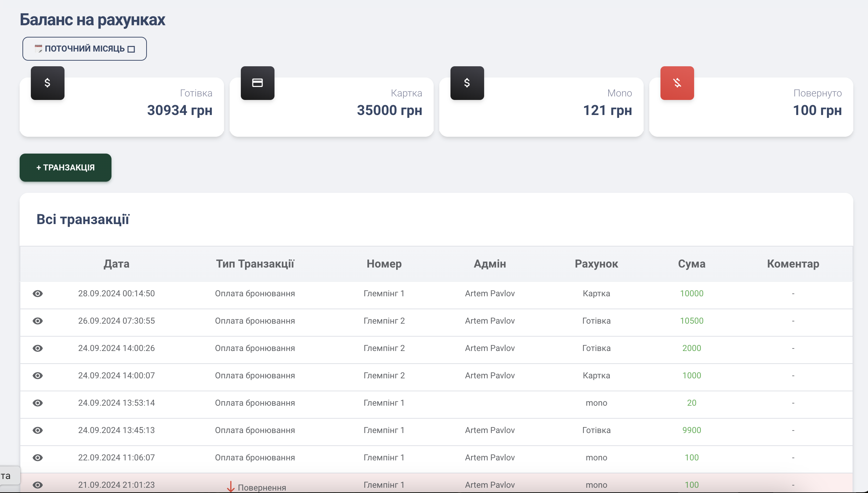
Task: Click the red down arrow beside Повернення
Action: (x=231, y=487)
